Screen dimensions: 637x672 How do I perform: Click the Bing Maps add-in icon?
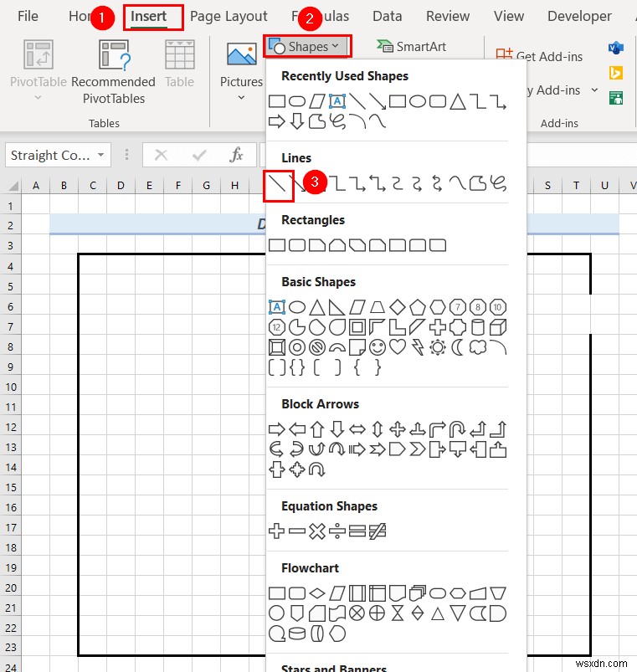point(616,73)
